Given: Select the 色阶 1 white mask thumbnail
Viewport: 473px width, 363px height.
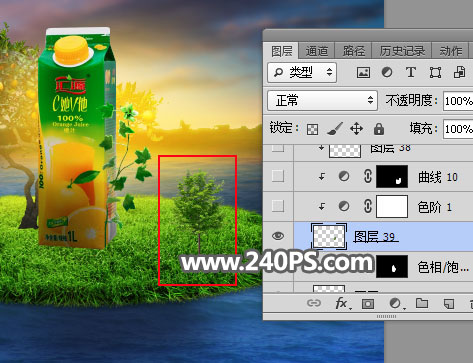Looking at the screenshot, I should click(x=392, y=206).
